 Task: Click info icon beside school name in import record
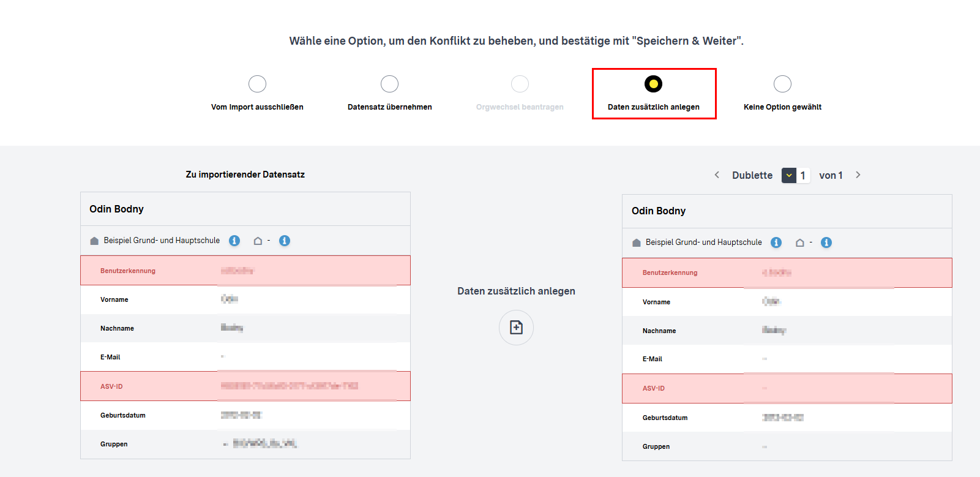[x=234, y=241]
